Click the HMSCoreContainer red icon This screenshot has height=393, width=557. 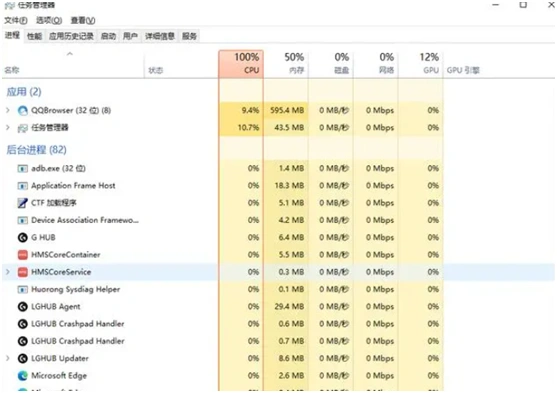(x=23, y=255)
